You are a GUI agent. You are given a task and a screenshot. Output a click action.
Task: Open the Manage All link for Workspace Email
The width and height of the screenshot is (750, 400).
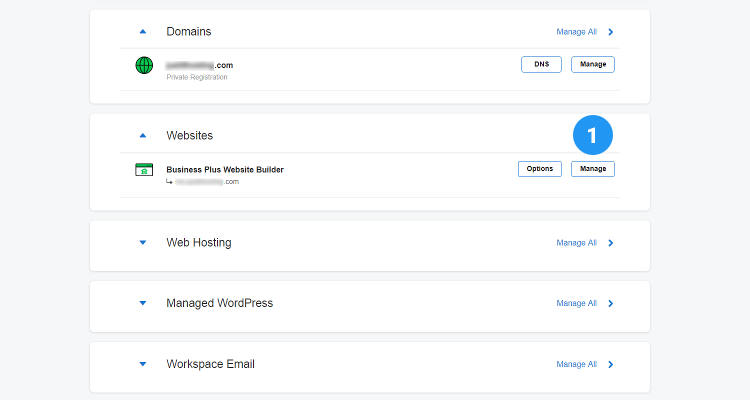coord(576,364)
